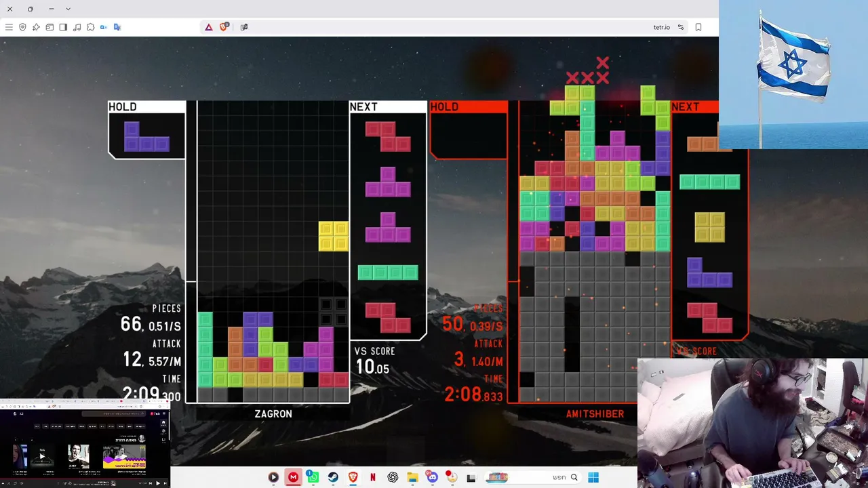Open Discord from the taskbar
The height and width of the screenshot is (488, 868).
pyautogui.click(x=432, y=477)
